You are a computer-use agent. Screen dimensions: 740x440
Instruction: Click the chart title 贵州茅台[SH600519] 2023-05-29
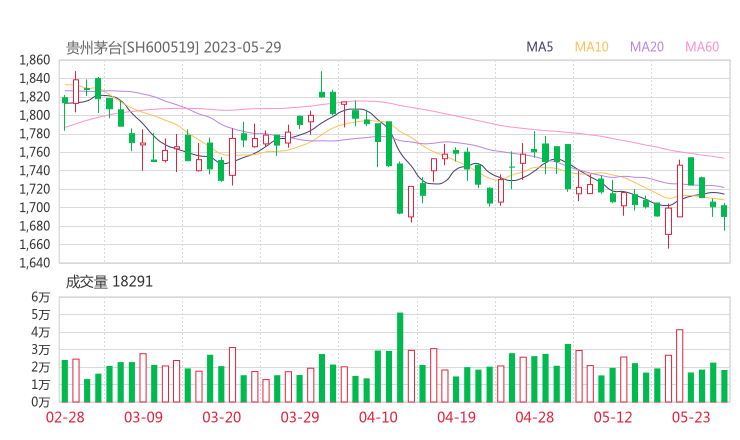[173, 47]
